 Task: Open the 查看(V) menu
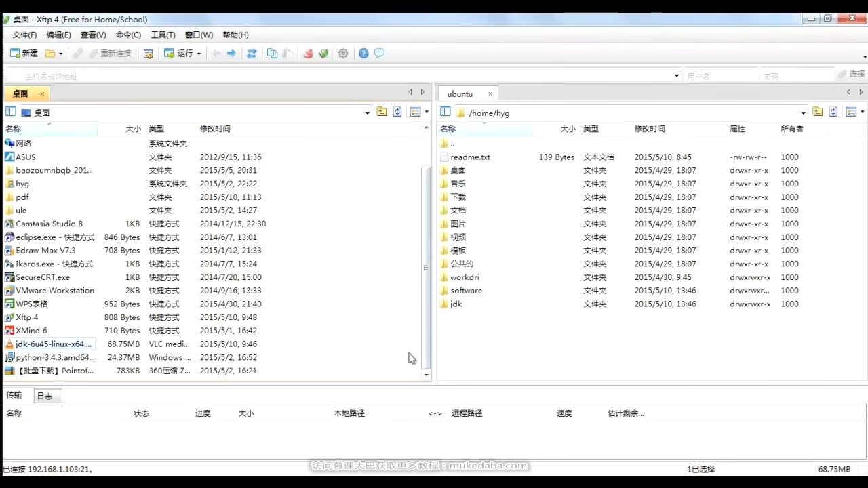93,35
